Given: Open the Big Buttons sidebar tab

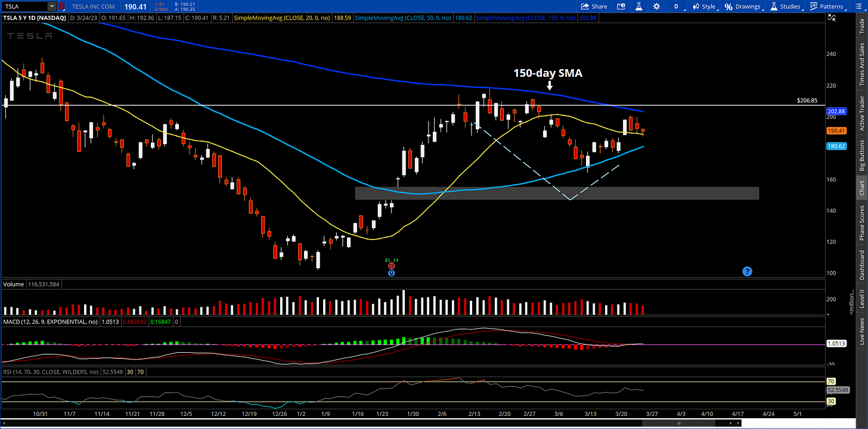Looking at the screenshot, I should [861, 155].
